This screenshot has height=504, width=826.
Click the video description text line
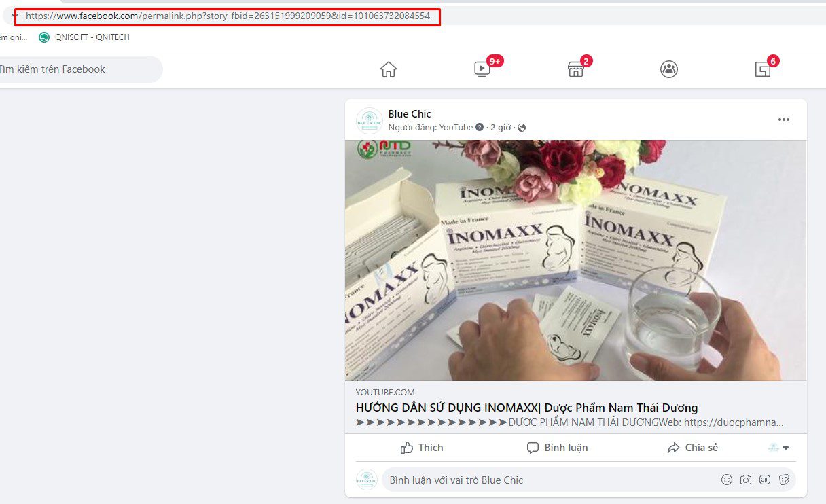click(569, 422)
